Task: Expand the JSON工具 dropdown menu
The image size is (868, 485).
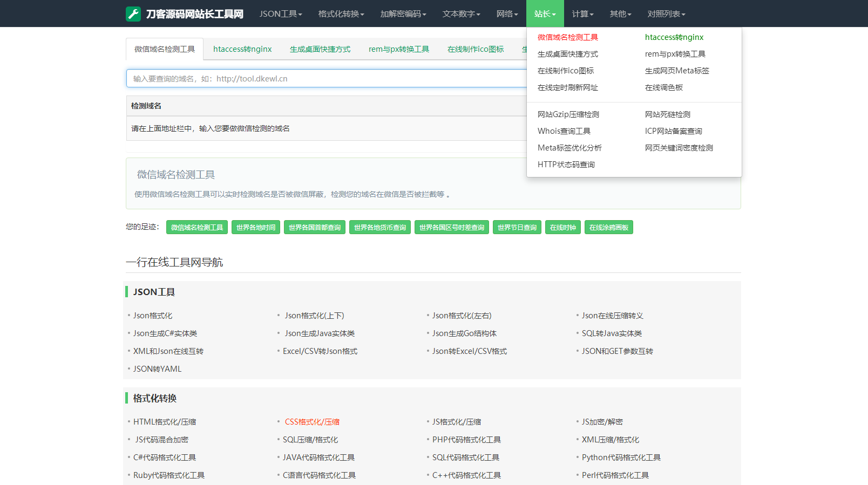Action: coord(280,14)
